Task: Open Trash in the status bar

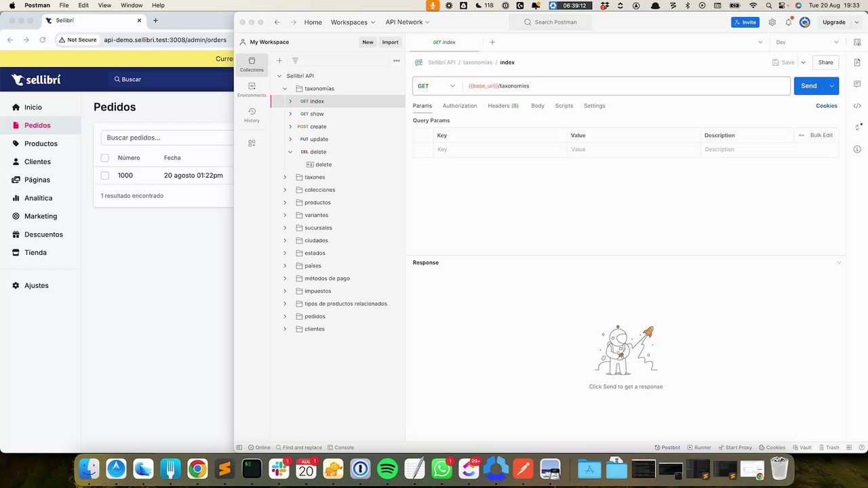Action: pyautogui.click(x=828, y=447)
